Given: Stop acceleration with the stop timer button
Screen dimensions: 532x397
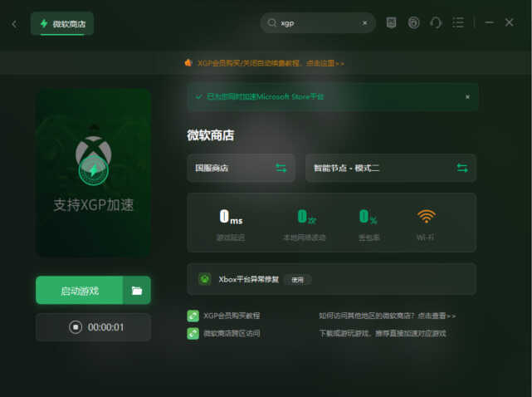Looking at the screenshot, I should pos(76,327).
